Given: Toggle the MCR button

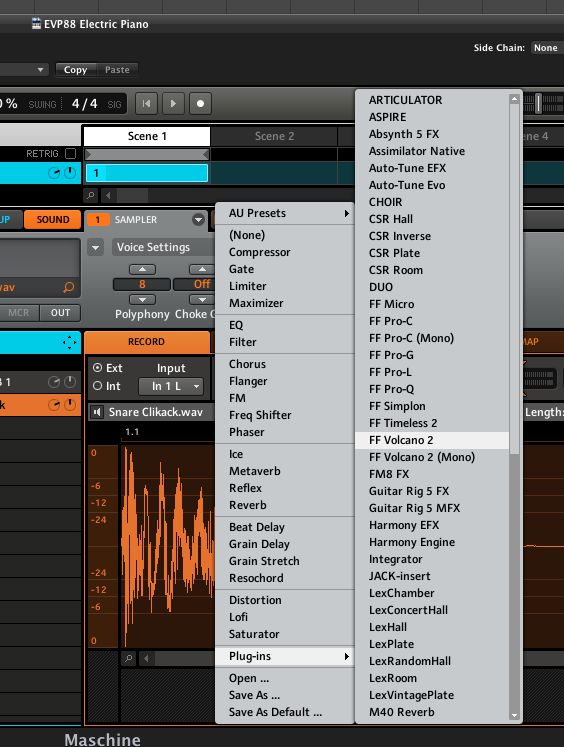Looking at the screenshot, I should pos(19,313).
